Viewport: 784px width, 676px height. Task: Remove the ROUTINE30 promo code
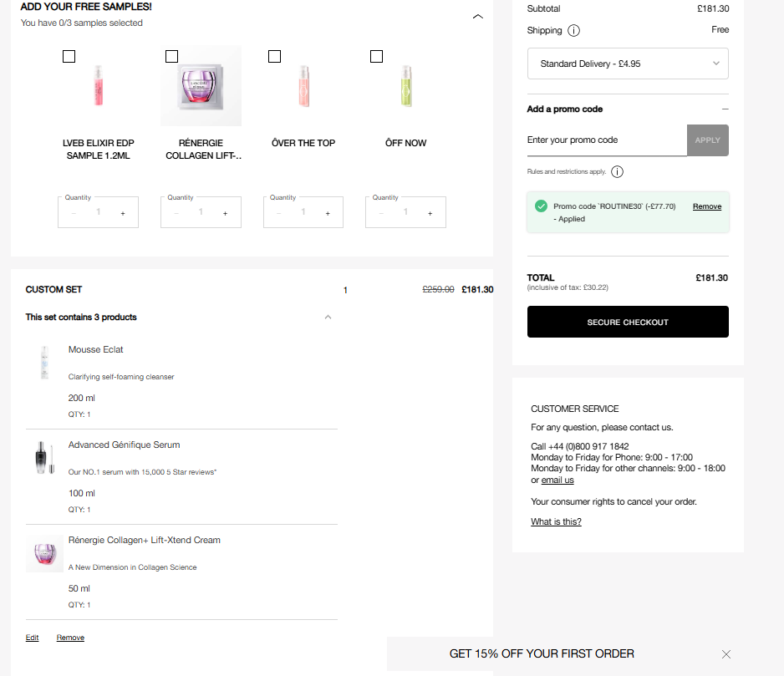[x=706, y=206]
